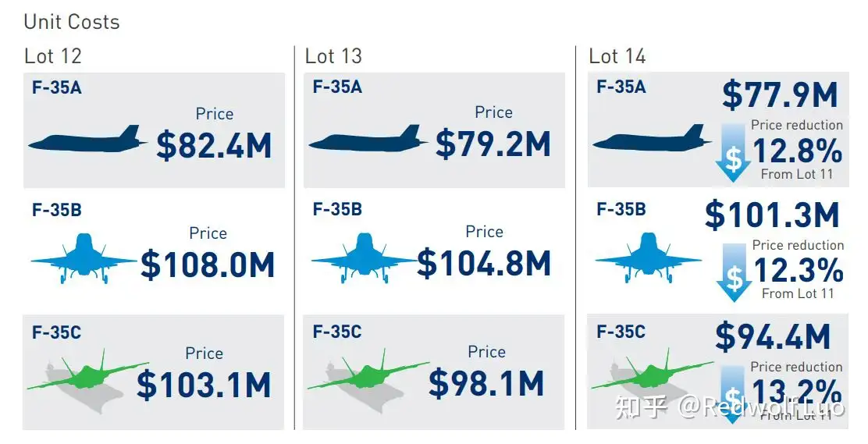The width and height of the screenshot is (868, 444).
Task: Select the Lot 13 heading
Action: point(333,56)
